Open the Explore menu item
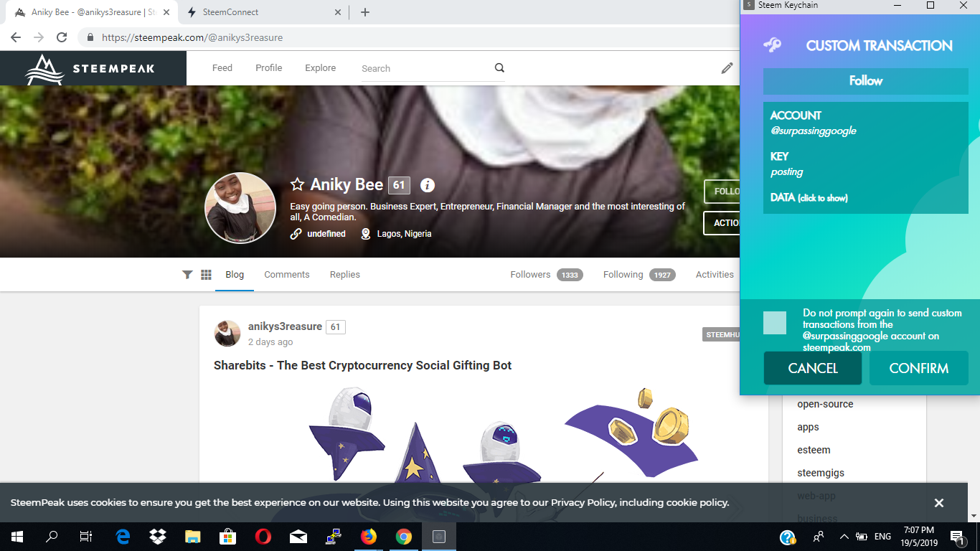This screenshot has height=551, width=980. coord(320,68)
